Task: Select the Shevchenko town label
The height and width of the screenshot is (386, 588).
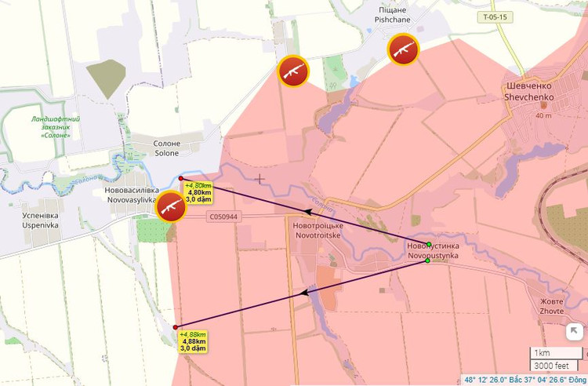Action: [x=528, y=92]
